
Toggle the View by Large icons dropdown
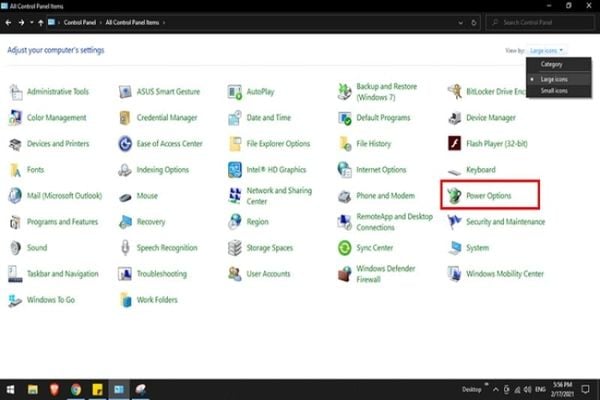(x=547, y=51)
